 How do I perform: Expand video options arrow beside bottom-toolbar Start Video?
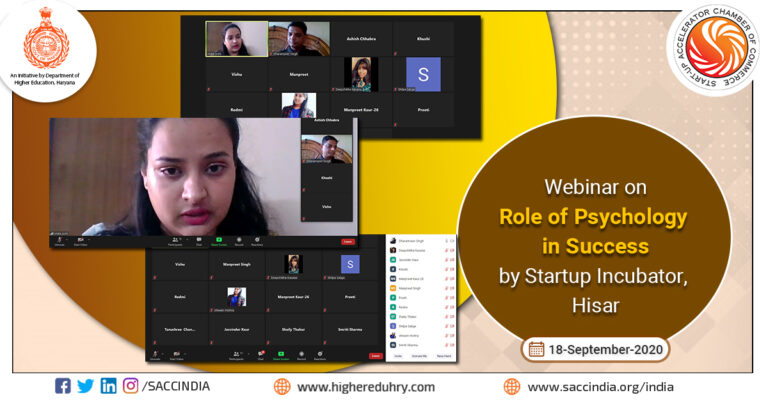[185, 354]
